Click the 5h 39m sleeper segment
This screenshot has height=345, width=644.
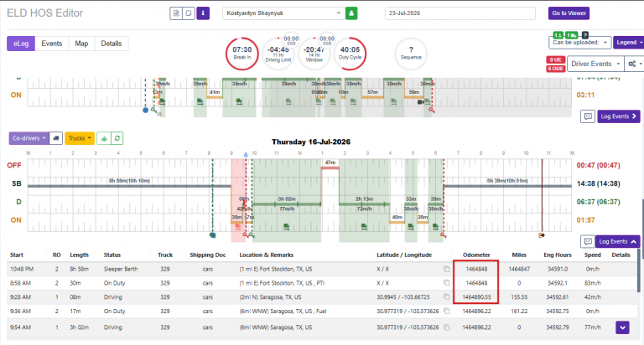tap(507, 186)
